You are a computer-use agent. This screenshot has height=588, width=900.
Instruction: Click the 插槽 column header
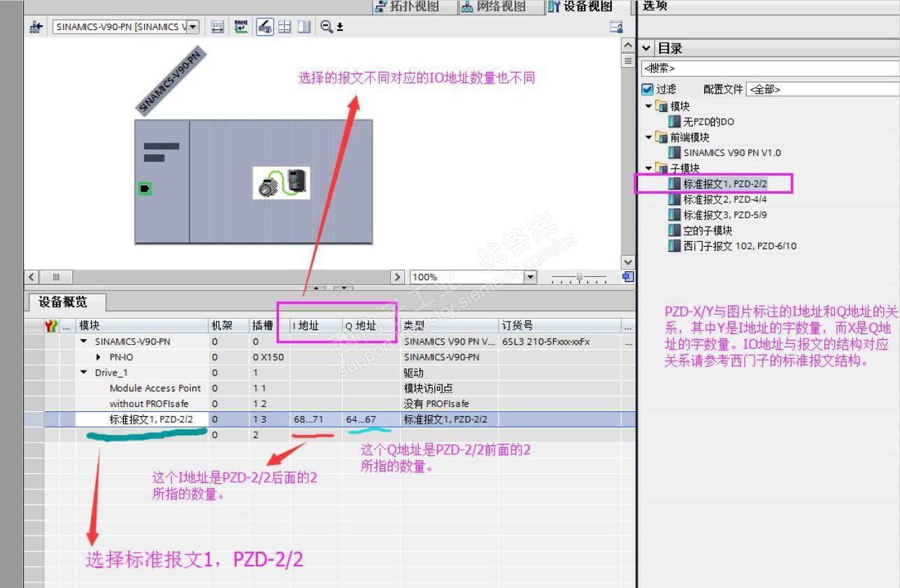pyautogui.click(x=269, y=326)
